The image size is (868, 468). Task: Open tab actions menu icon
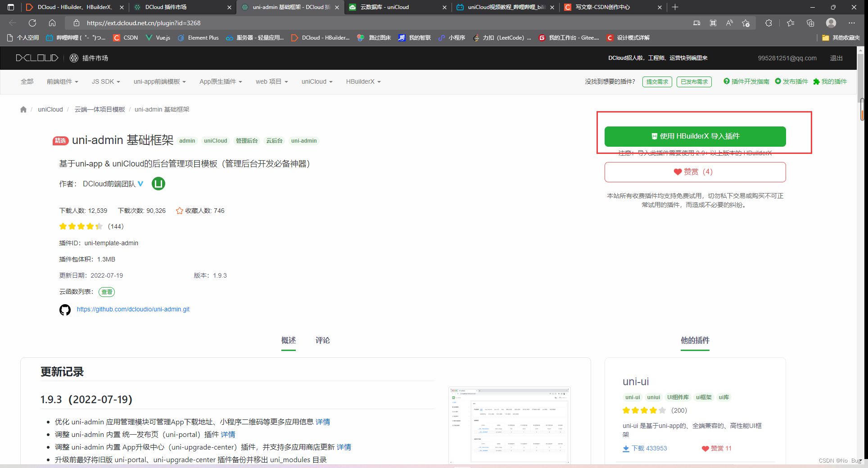[x=11, y=7]
